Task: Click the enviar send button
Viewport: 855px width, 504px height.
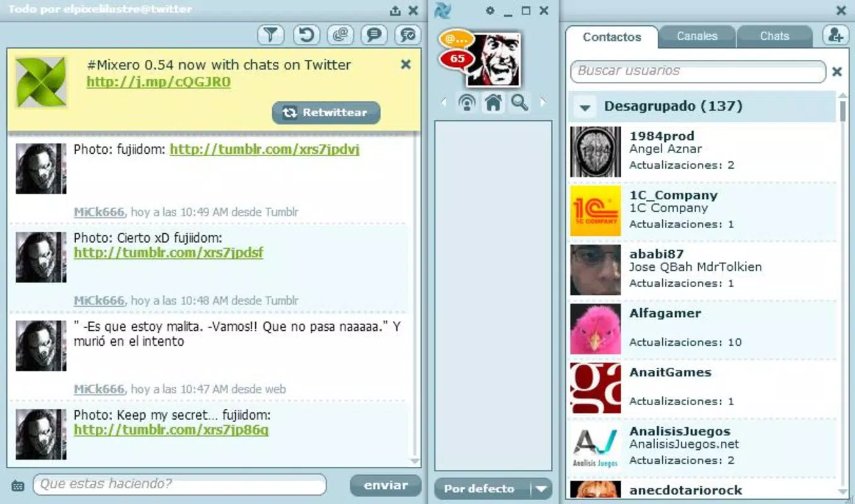Action: coord(386,485)
